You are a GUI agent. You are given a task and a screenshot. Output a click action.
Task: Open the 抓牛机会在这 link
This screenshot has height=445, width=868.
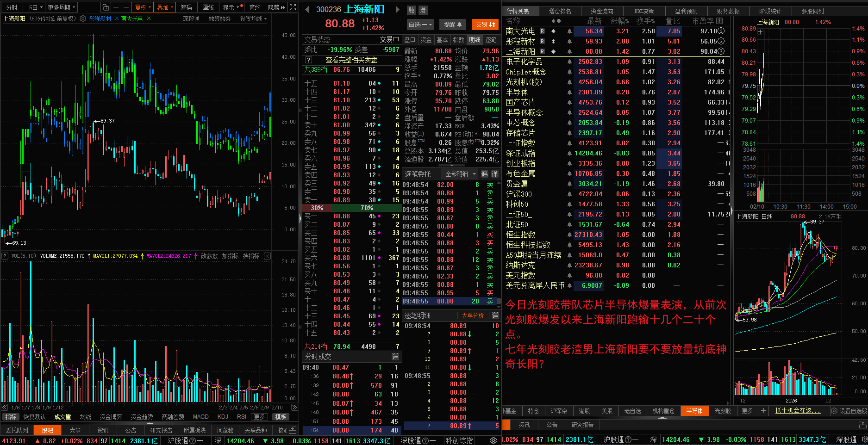798,411
